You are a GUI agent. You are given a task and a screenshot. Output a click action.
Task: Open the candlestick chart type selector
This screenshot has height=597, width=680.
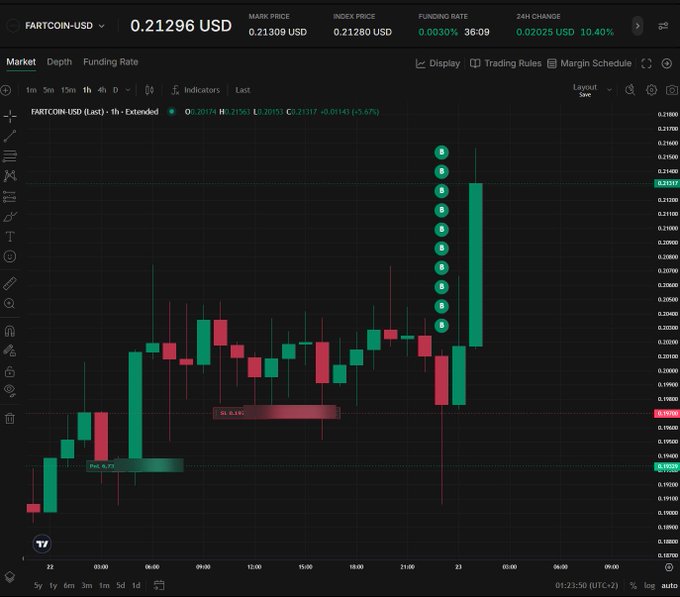tap(149, 90)
